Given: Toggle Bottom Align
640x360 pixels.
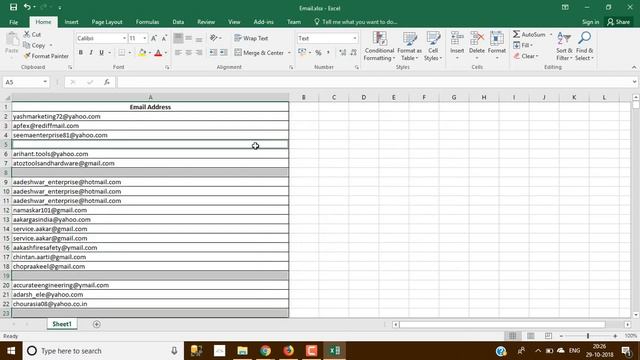Looking at the screenshot, I should [x=199, y=38].
